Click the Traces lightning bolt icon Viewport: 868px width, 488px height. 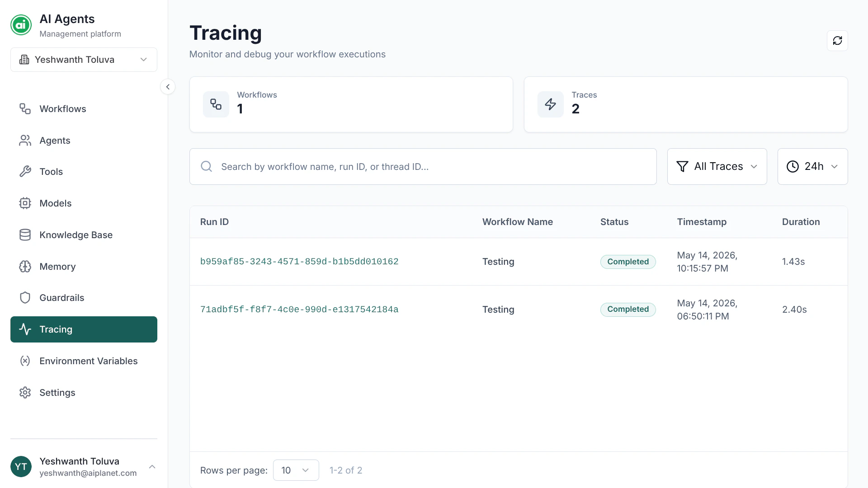[550, 104]
